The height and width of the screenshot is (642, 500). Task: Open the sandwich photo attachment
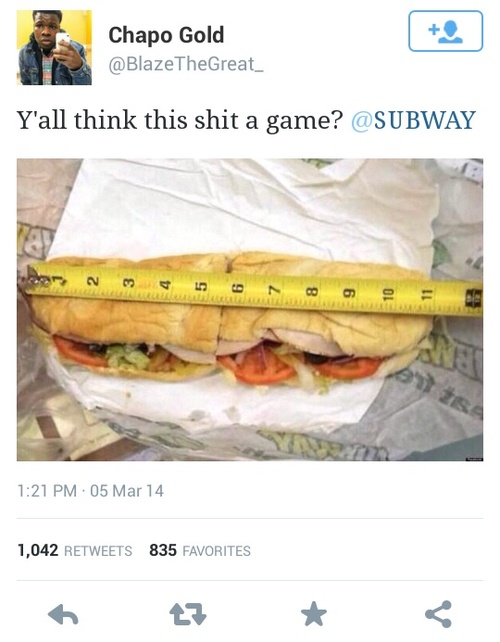tap(250, 310)
